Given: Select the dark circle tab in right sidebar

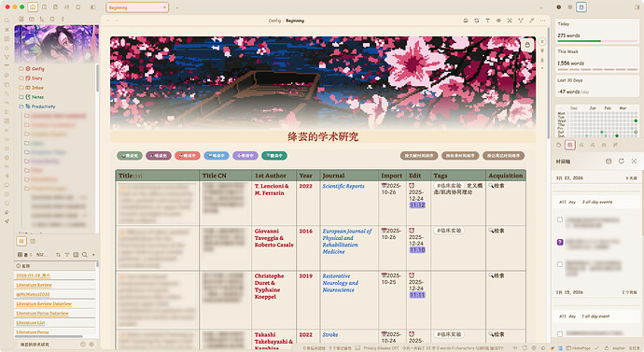Looking at the screenshot, I should point(559,7).
